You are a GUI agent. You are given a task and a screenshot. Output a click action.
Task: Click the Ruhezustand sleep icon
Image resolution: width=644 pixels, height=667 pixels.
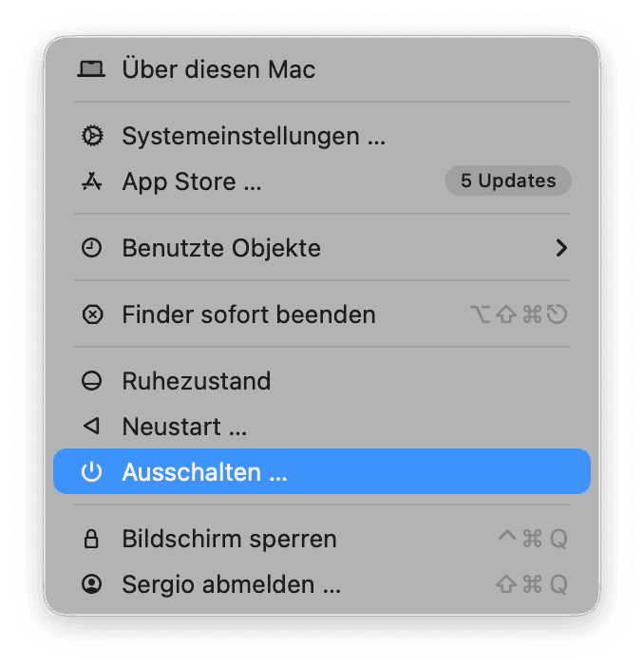click(91, 381)
